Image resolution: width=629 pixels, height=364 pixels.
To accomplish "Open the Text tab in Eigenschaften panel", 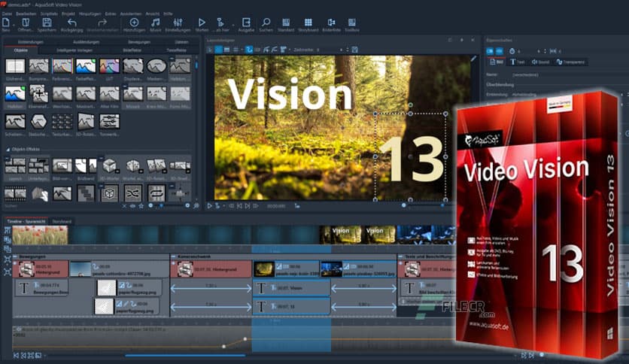I will [x=518, y=62].
